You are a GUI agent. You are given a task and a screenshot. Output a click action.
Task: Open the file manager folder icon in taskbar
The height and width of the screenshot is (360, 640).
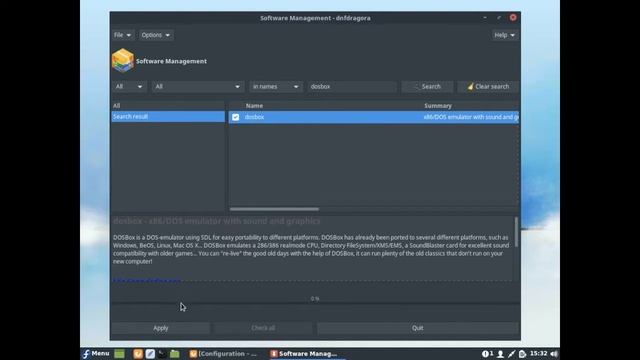click(175, 354)
